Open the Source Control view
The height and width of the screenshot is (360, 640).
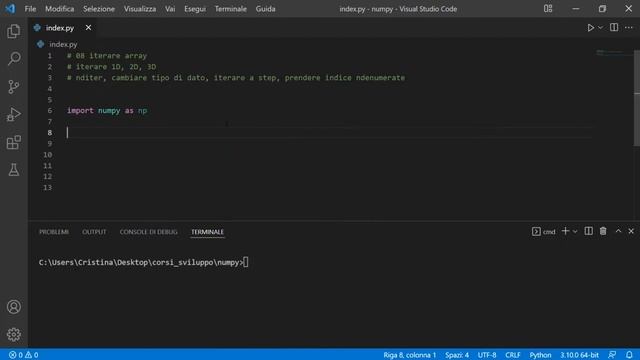point(13,87)
